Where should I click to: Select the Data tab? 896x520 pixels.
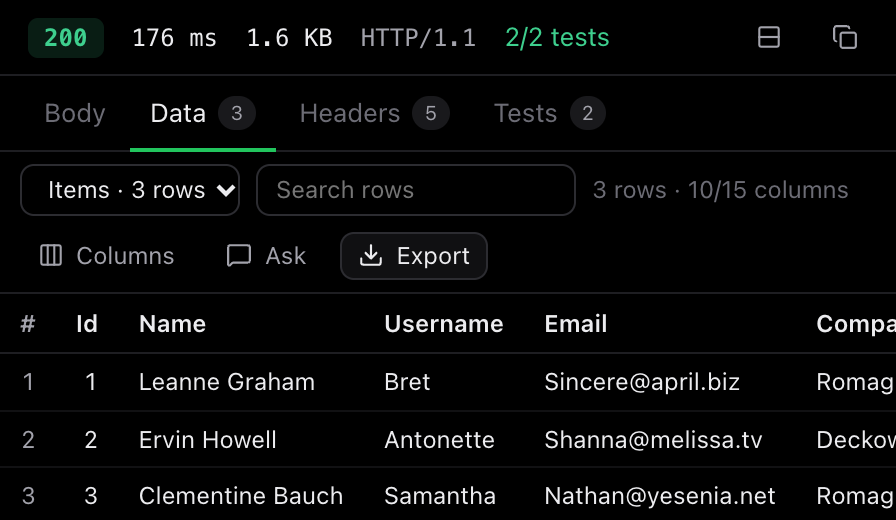203,113
